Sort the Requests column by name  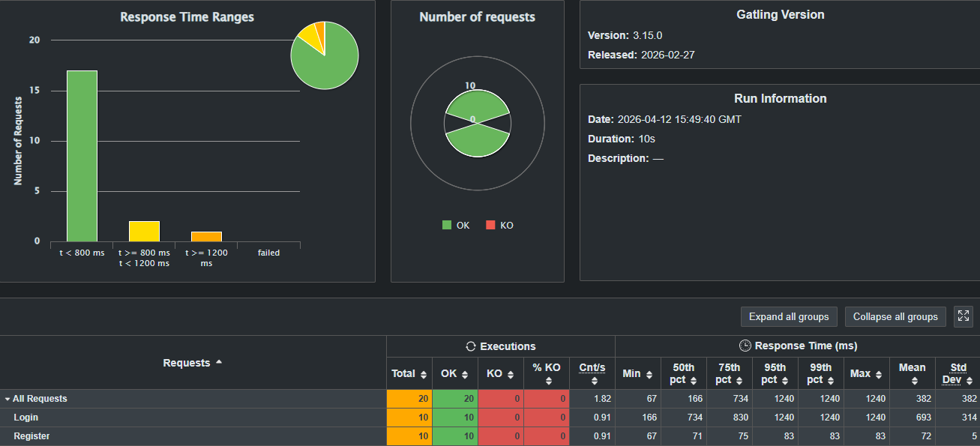point(193,363)
